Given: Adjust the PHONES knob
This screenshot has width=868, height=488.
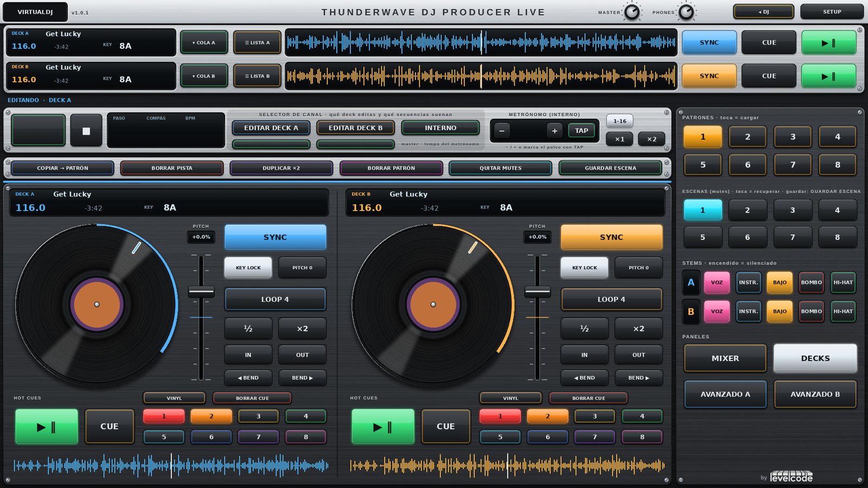Looking at the screenshot, I should (686, 12).
